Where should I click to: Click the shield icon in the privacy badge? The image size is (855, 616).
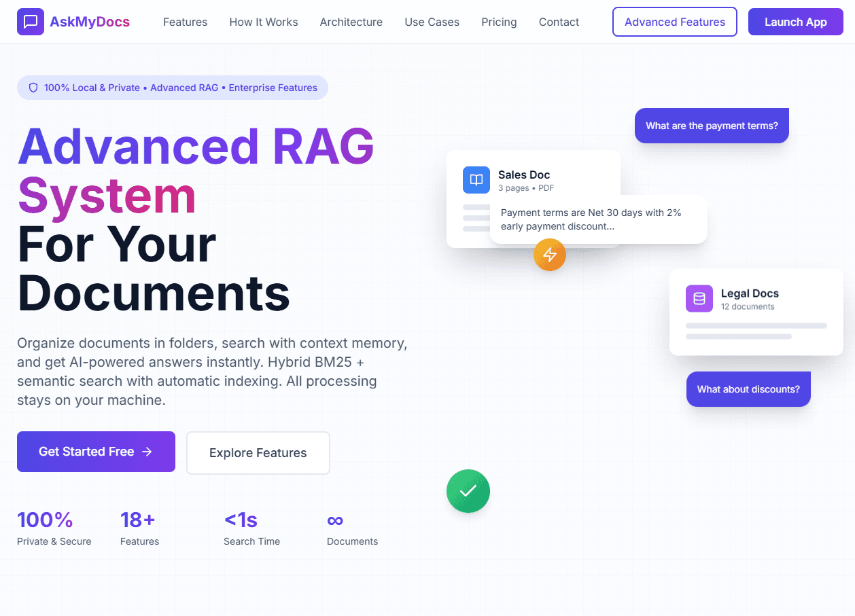point(33,88)
